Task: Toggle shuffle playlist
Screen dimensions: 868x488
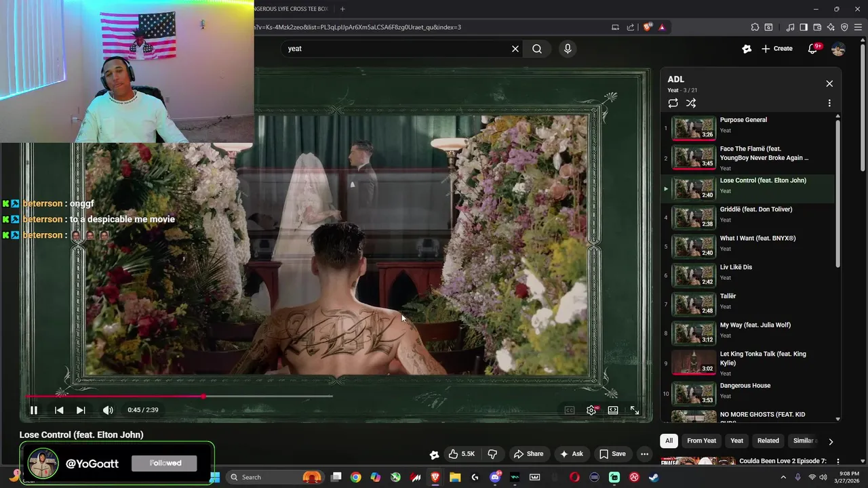Action: click(691, 103)
